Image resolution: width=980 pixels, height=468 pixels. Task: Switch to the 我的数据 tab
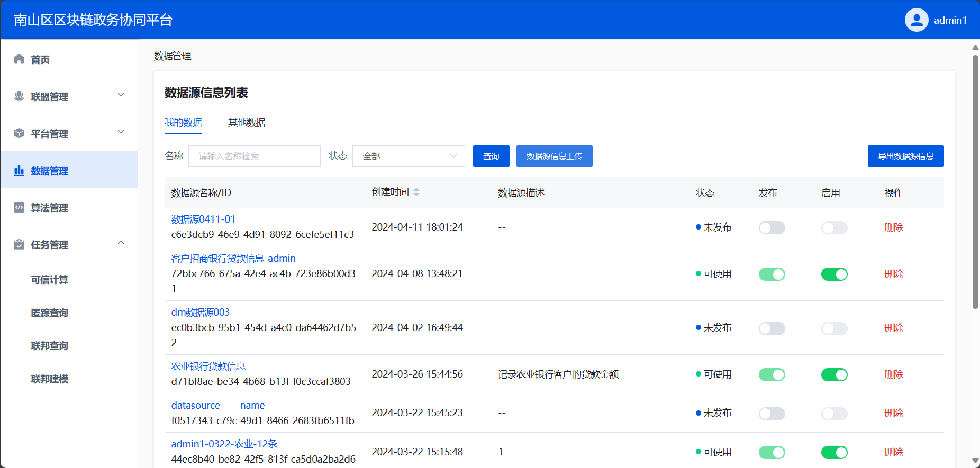pyautogui.click(x=183, y=123)
